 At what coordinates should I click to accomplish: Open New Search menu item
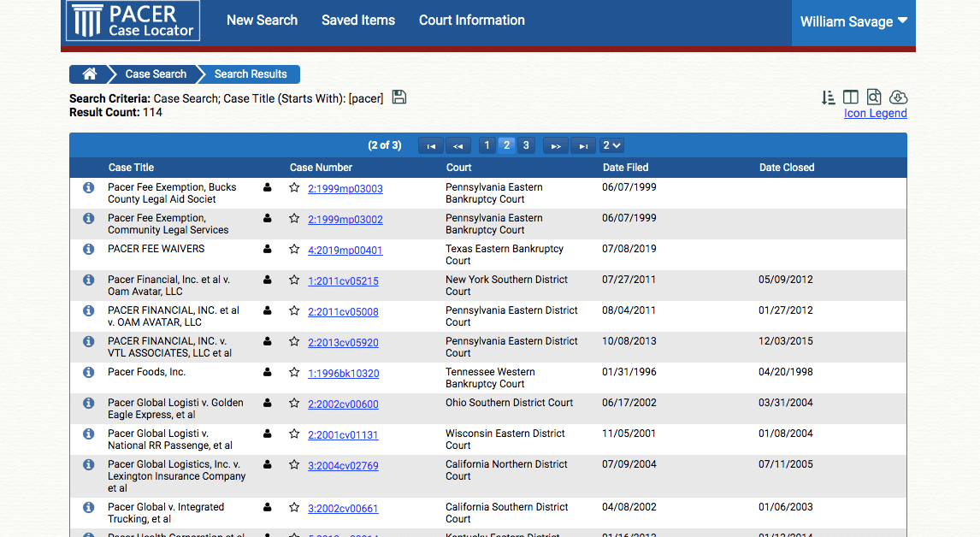pyautogui.click(x=262, y=20)
